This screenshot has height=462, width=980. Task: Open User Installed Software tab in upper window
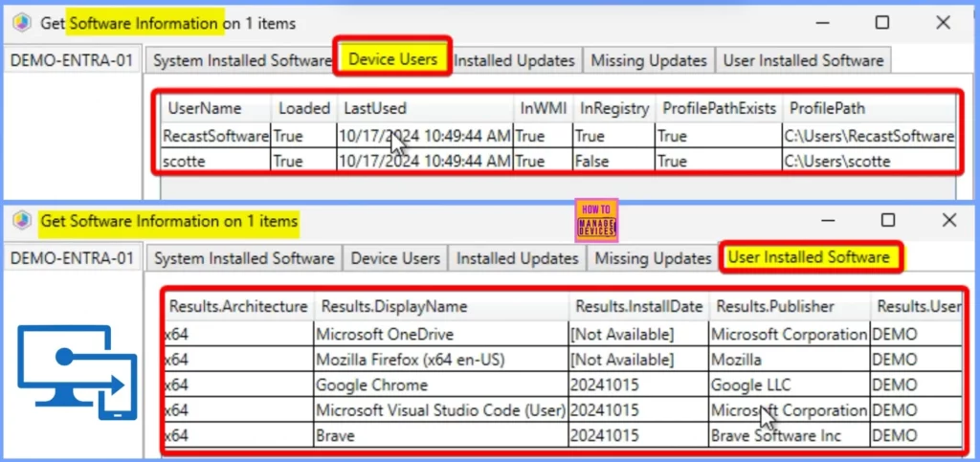point(803,60)
